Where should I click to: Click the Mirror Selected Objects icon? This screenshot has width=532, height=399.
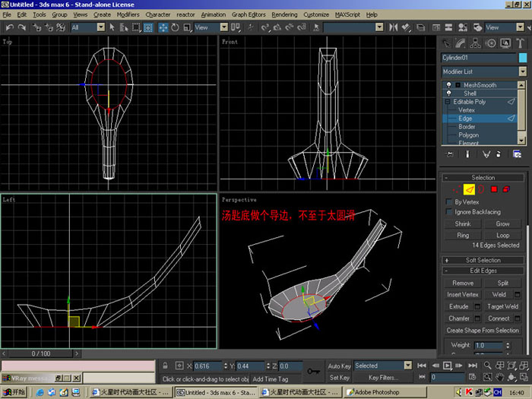(x=393, y=27)
